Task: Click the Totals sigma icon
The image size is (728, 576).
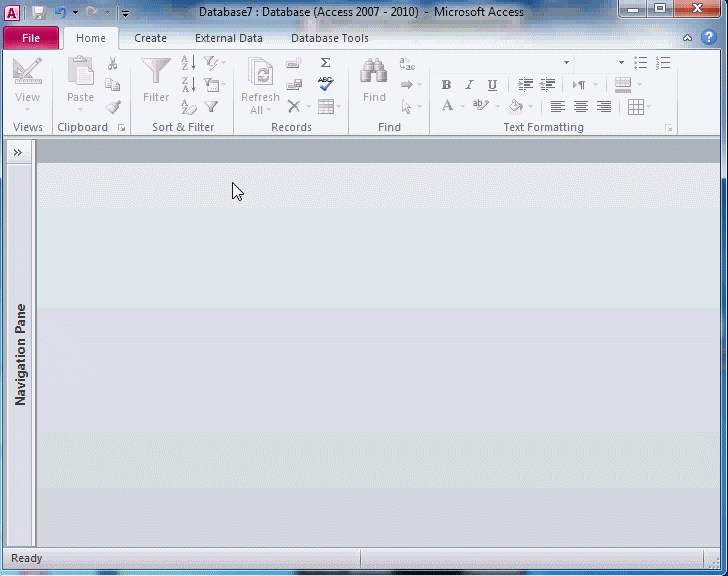Action: tap(326, 62)
